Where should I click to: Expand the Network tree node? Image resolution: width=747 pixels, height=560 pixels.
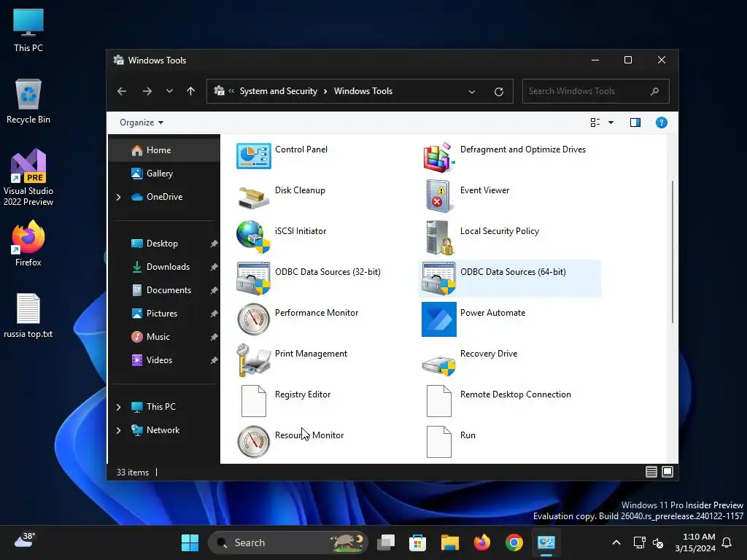119,430
